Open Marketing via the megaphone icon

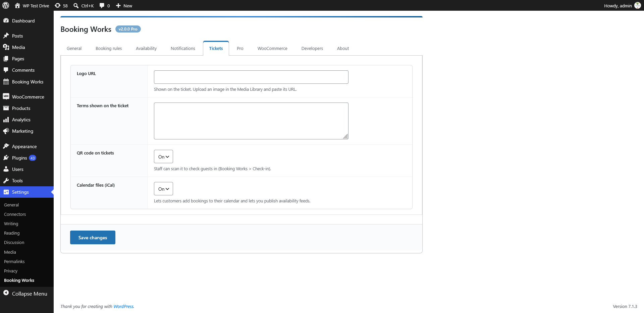pos(6,131)
